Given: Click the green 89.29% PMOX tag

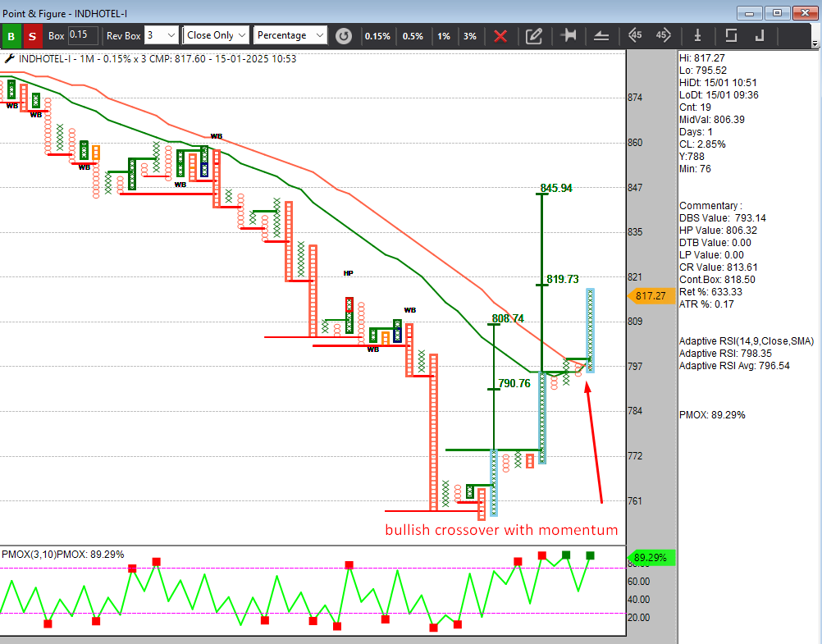Looking at the screenshot, I should (650, 558).
